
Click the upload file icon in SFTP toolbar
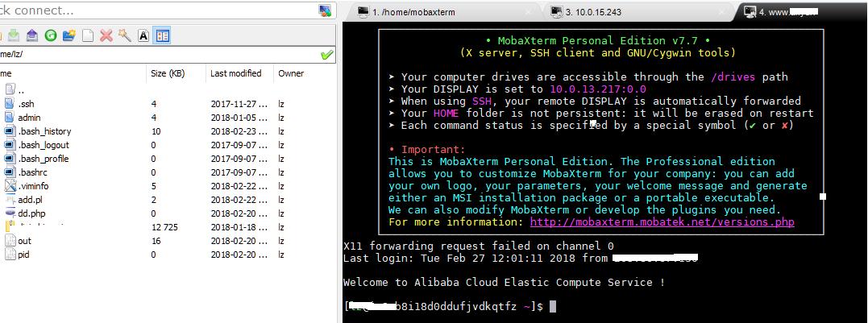point(31,36)
